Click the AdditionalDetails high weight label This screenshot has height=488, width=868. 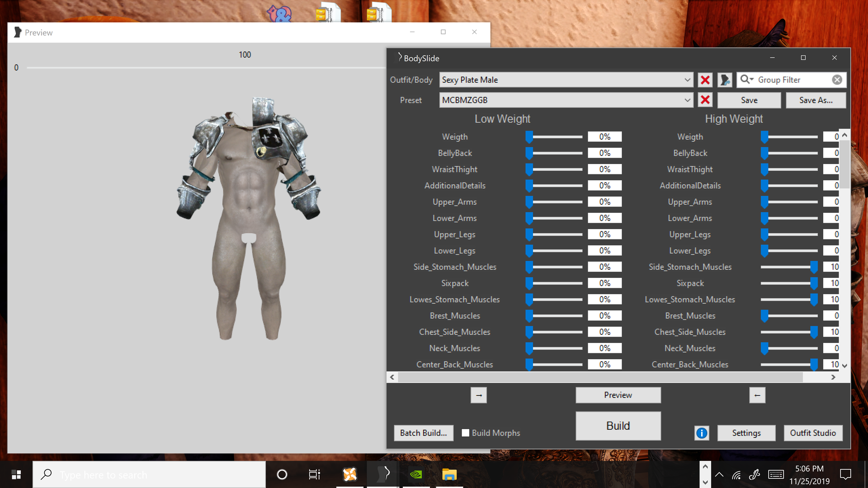[690, 186]
